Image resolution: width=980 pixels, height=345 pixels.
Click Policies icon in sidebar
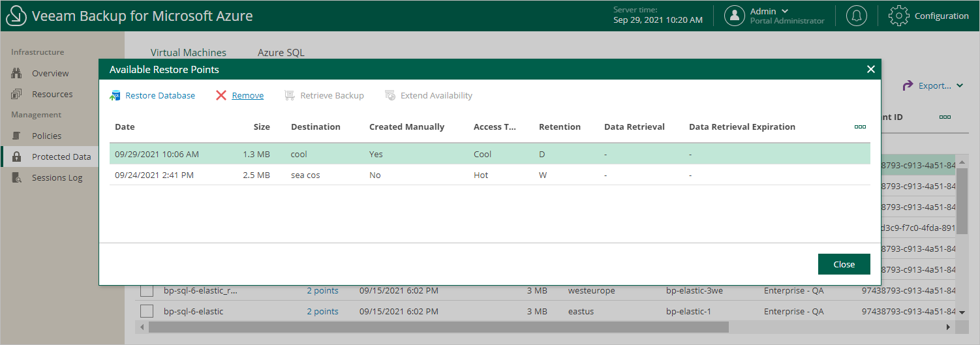click(x=17, y=136)
